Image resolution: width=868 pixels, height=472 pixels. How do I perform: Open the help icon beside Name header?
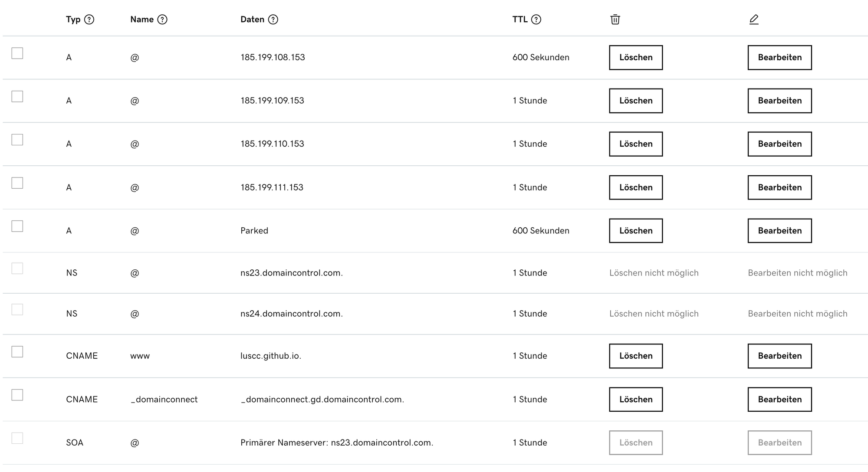162,20
